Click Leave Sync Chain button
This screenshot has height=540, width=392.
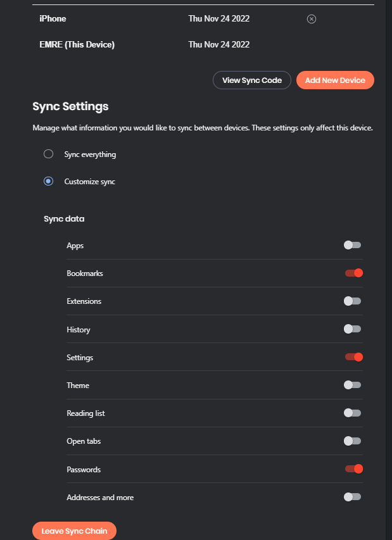74,531
